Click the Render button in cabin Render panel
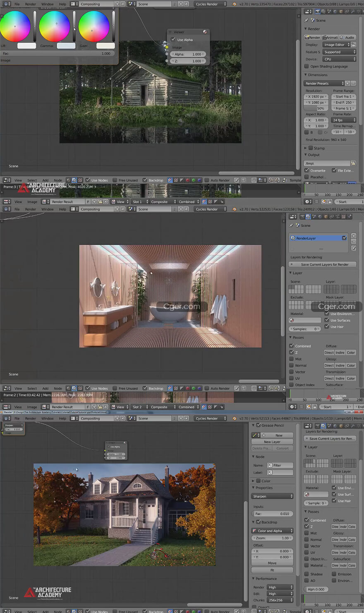Image resolution: width=364 pixels, height=613 pixels. pyautogui.click(x=312, y=37)
